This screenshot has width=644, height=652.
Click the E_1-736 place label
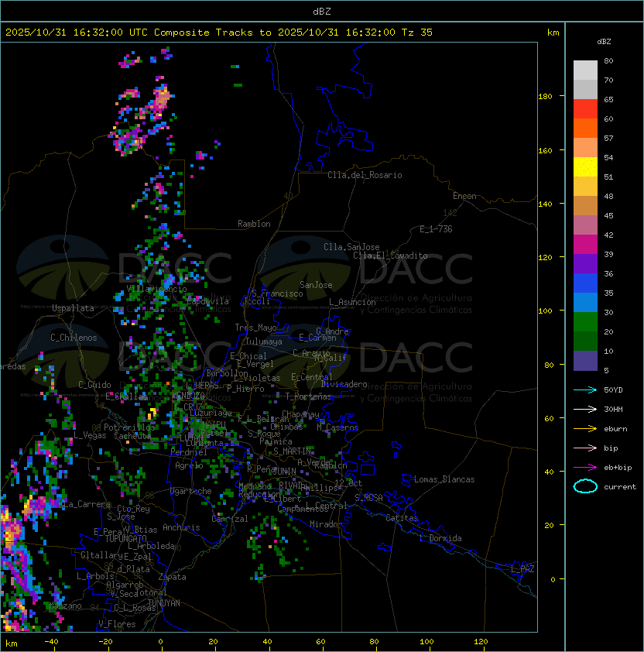pyautogui.click(x=436, y=229)
